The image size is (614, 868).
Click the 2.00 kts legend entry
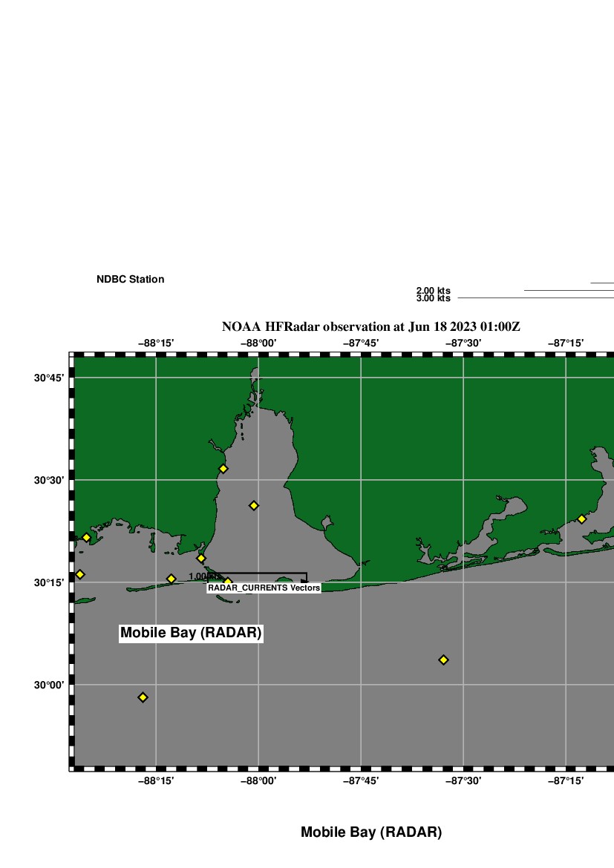click(x=433, y=291)
